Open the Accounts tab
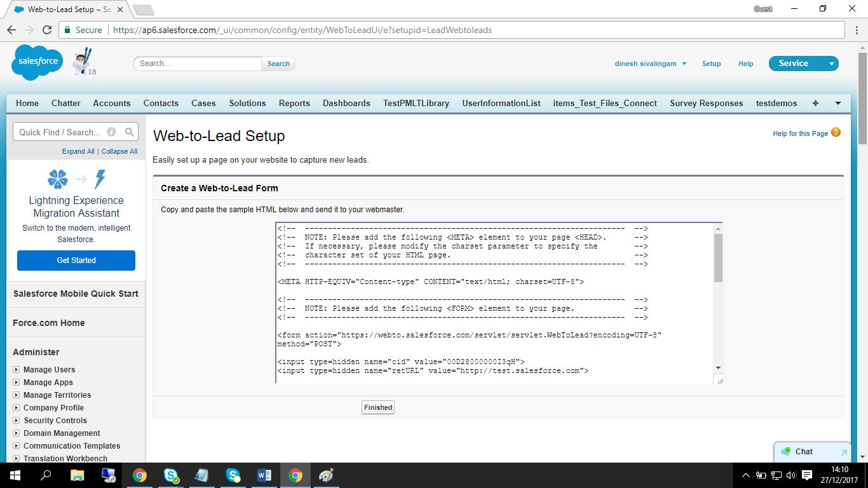868x488 pixels. pyautogui.click(x=112, y=103)
